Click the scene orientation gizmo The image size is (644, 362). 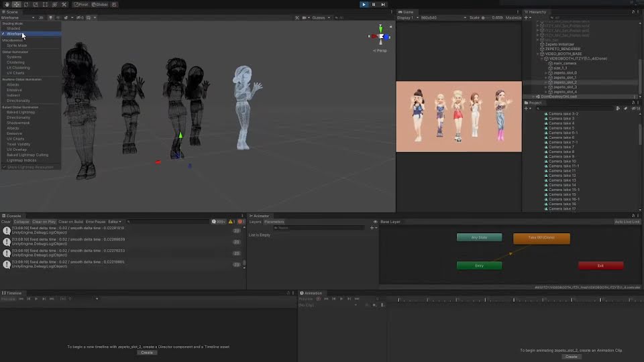tap(380, 36)
